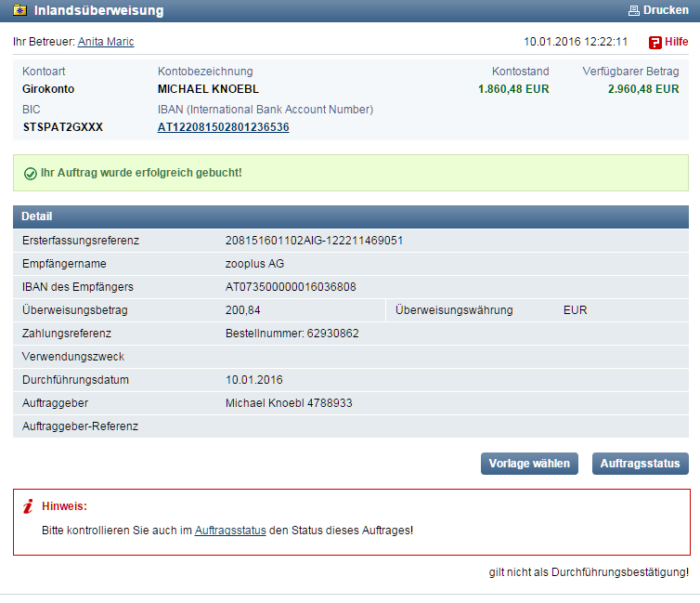Viewport: 700px width, 603px height.
Task: Click the Vorlage wählen button
Action: coord(529,464)
